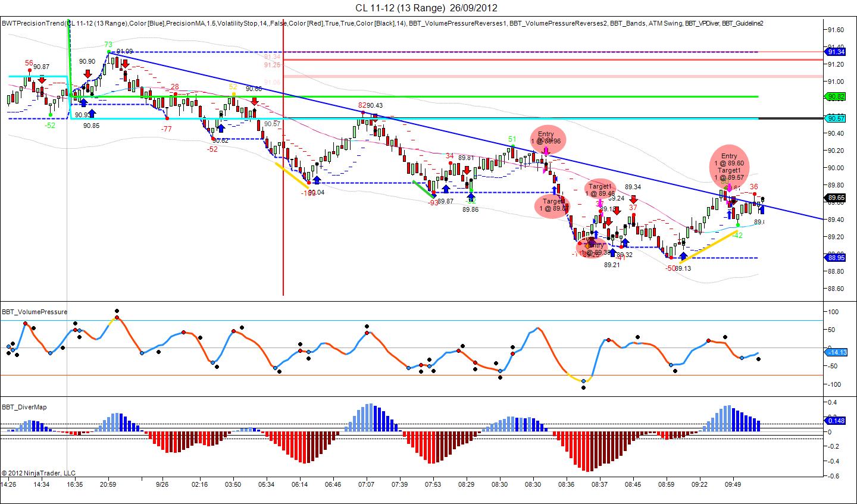Click the blue up arrow above the 90.85 label
Viewport: 857px width, 504px height.
pos(92,112)
